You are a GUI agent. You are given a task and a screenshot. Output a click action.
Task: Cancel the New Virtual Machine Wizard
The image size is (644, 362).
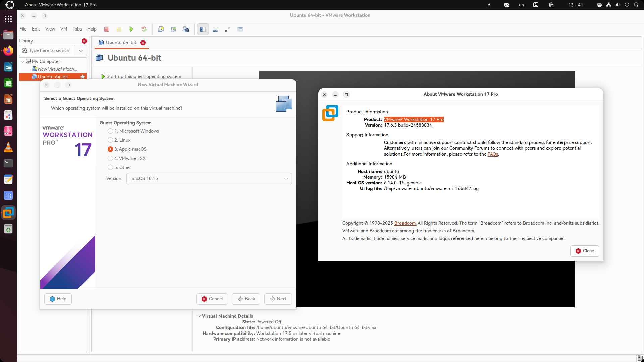click(x=212, y=299)
